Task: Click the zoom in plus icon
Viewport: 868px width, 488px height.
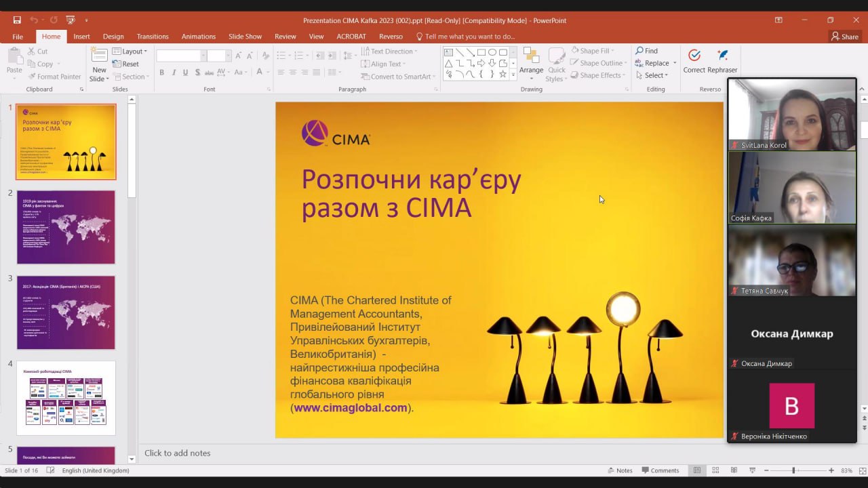Action: 831,470
